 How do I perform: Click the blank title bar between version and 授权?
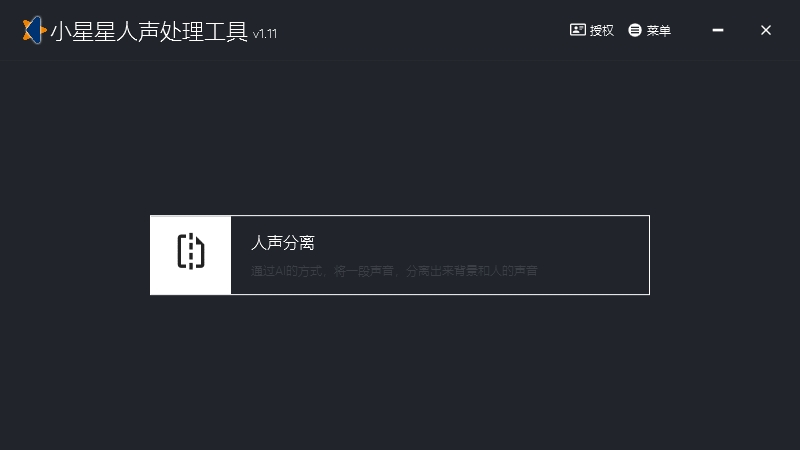tap(423, 31)
